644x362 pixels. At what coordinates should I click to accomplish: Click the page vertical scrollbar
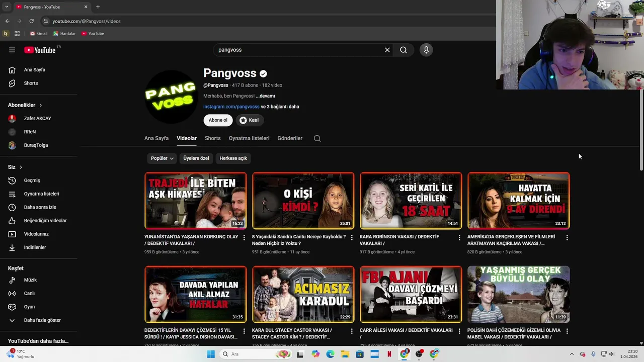641,131
